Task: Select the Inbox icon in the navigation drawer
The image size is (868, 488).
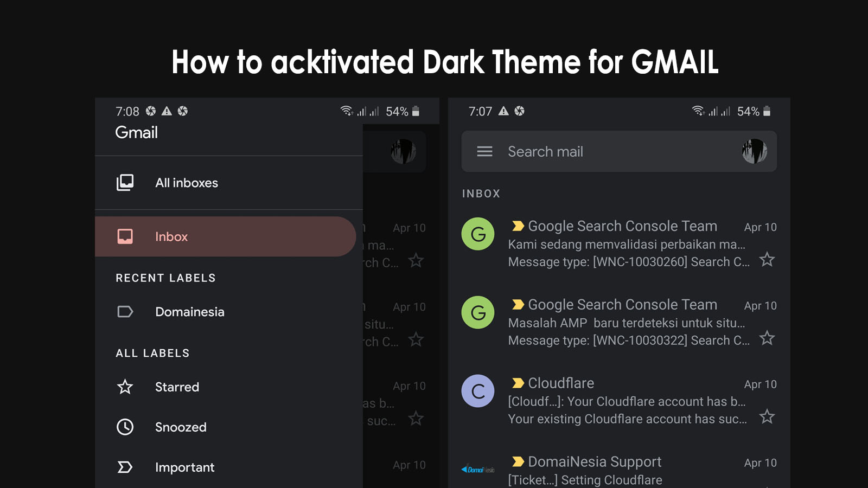Action: pyautogui.click(x=125, y=236)
